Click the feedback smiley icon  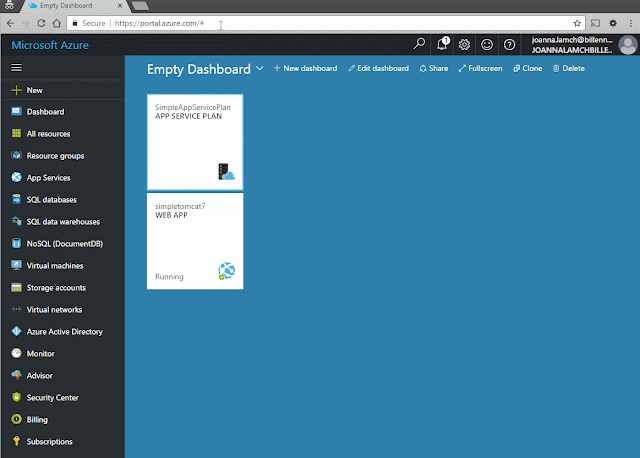pyautogui.click(x=487, y=44)
